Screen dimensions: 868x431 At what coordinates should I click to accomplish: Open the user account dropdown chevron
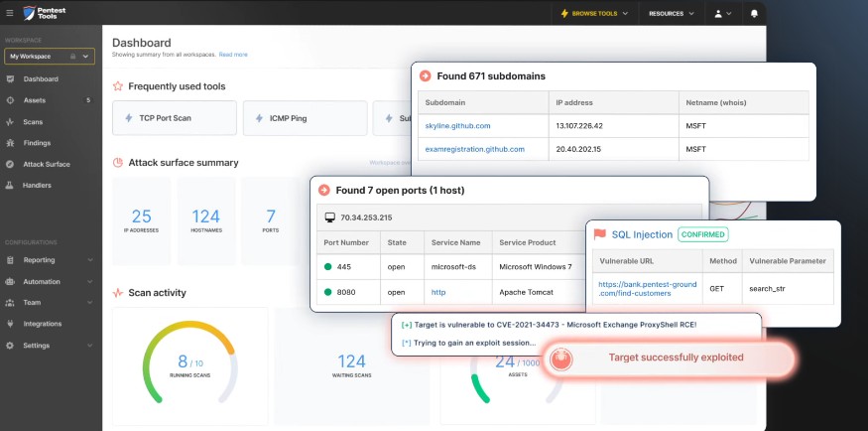(728, 13)
